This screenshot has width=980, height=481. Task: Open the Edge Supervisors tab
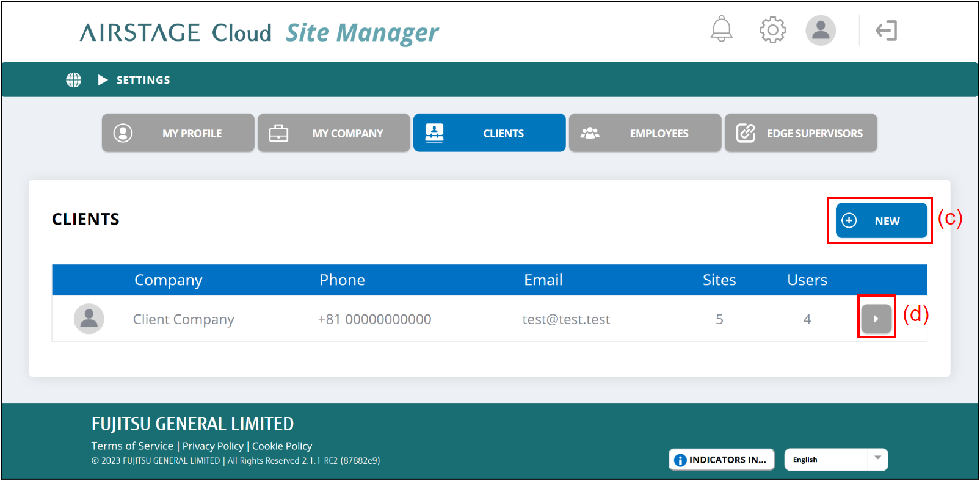(801, 133)
